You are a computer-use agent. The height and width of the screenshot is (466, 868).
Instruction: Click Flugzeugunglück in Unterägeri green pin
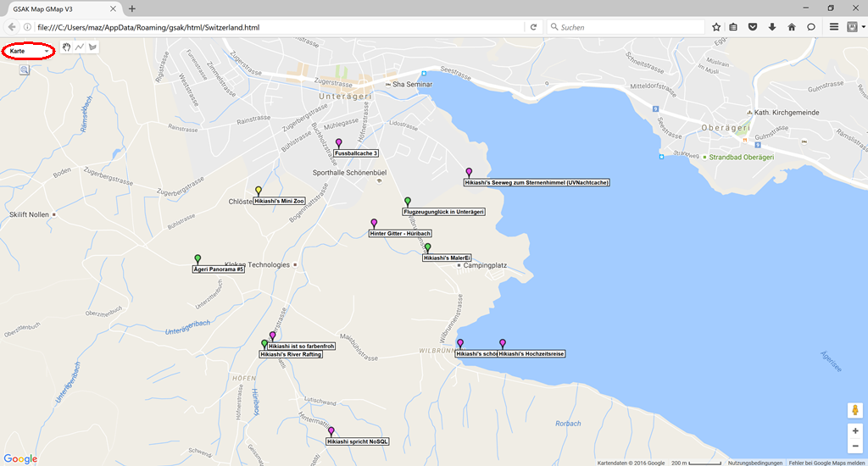click(x=408, y=202)
